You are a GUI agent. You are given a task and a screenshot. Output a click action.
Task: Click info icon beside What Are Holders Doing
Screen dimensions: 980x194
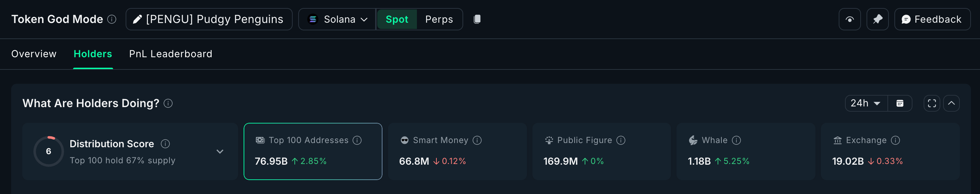(168, 103)
